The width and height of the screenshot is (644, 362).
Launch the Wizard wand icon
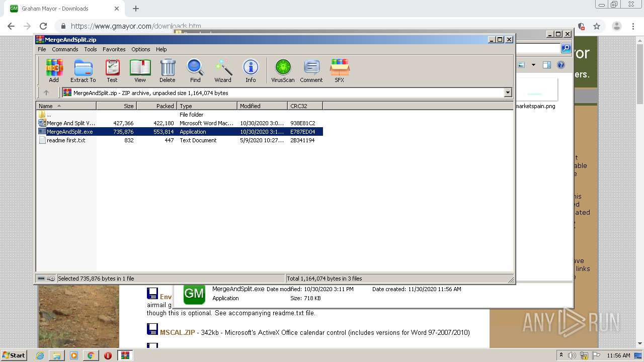pyautogui.click(x=223, y=70)
